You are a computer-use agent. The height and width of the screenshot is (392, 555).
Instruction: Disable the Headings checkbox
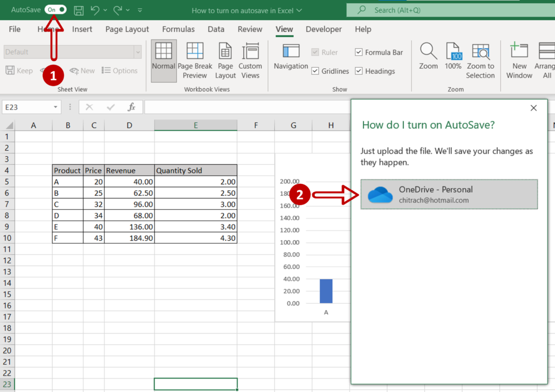coord(358,71)
